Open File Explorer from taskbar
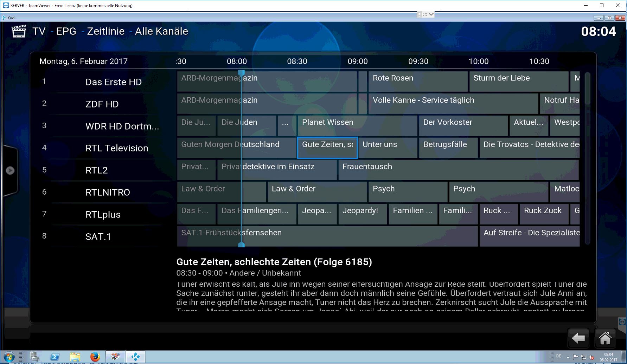 click(x=75, y=357)
